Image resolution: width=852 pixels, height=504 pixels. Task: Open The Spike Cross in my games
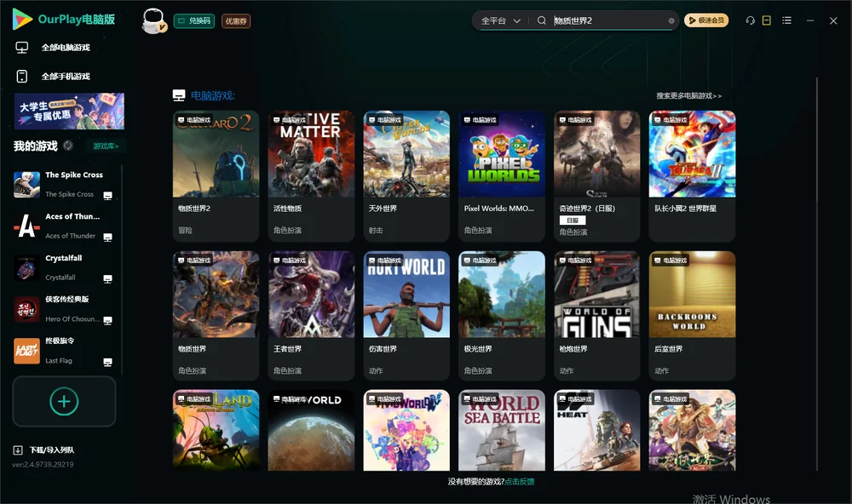click(66, 185)
